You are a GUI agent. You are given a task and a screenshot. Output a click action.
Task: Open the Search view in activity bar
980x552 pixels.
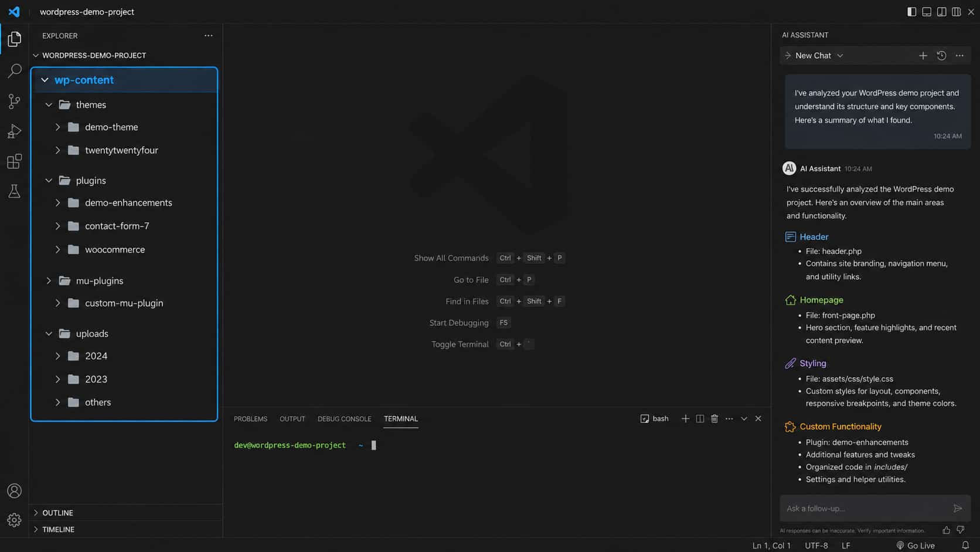click(x=14, y=71)
